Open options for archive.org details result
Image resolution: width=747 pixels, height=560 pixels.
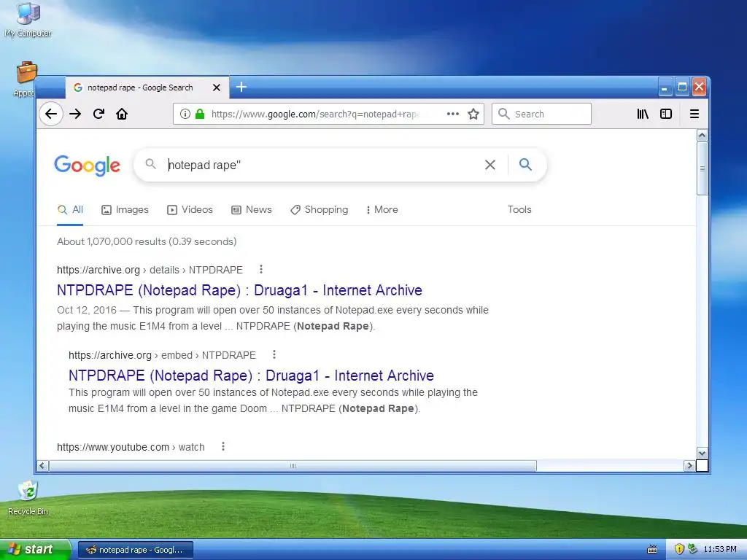point(261,270)
